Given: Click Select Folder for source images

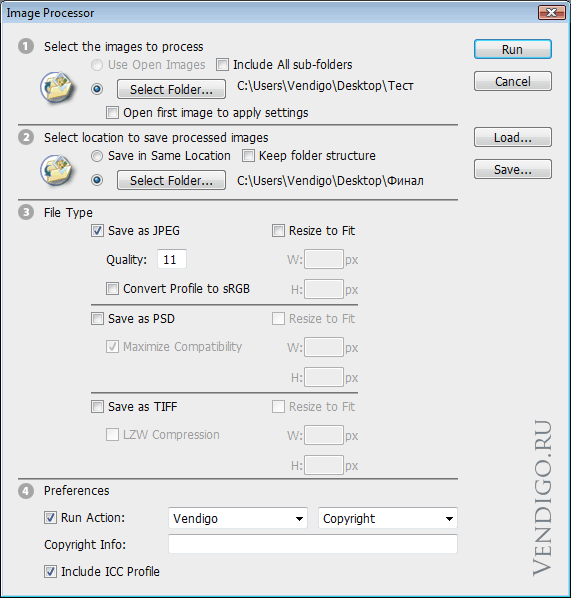Looking at the screenshot, I should (171, 89).
